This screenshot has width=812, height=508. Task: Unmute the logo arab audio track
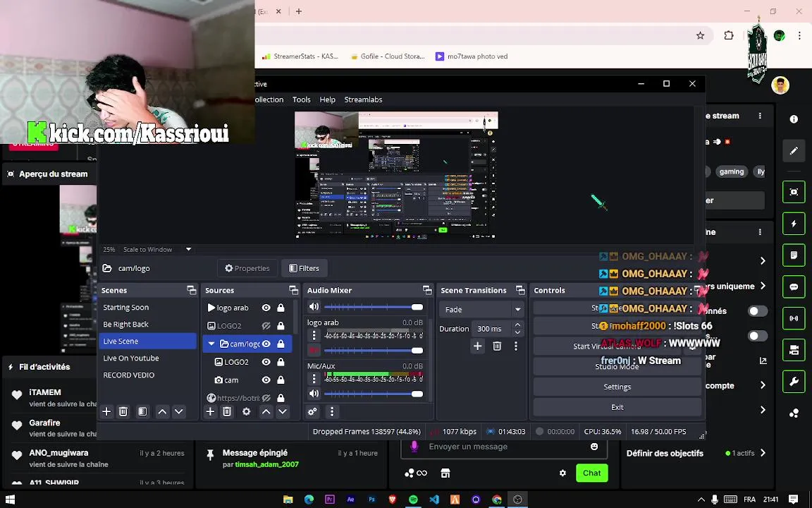(314, 351)
